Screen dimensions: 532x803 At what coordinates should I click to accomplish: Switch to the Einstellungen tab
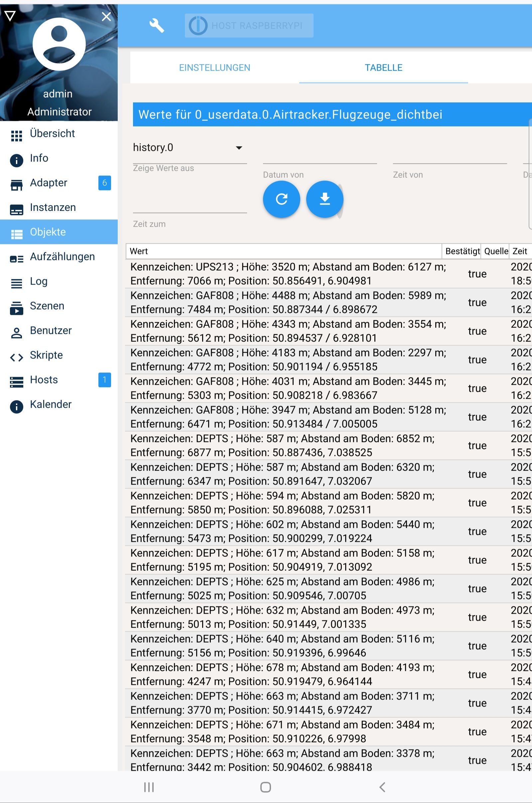(215, 68)
